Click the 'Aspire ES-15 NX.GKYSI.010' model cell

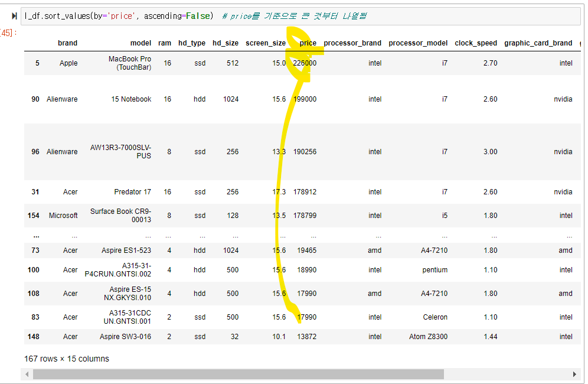[128, 294]
